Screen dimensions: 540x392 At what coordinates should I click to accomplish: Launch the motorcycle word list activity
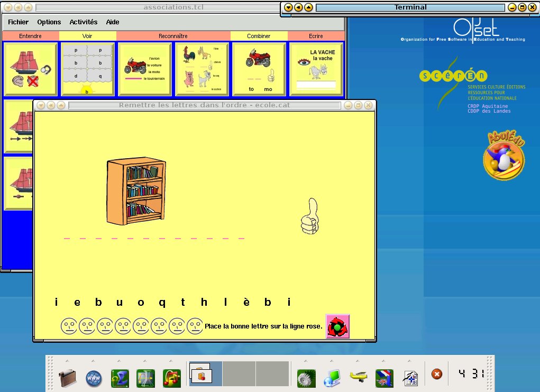coord(145,69)
